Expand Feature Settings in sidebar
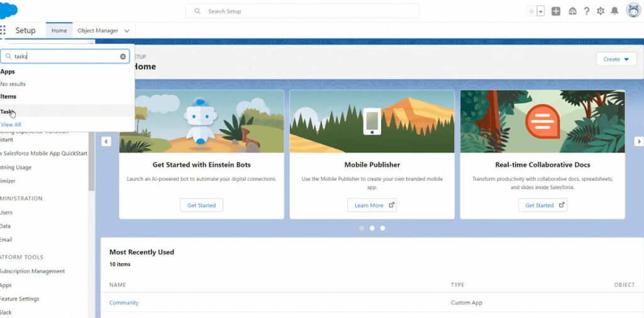The image size is (644, 318). [19, 298]
